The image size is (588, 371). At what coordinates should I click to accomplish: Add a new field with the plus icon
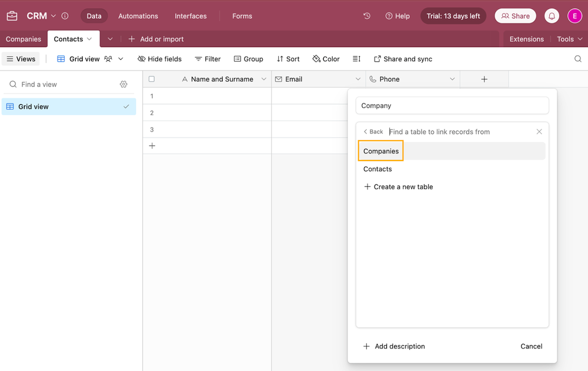[x=484, y=78]
